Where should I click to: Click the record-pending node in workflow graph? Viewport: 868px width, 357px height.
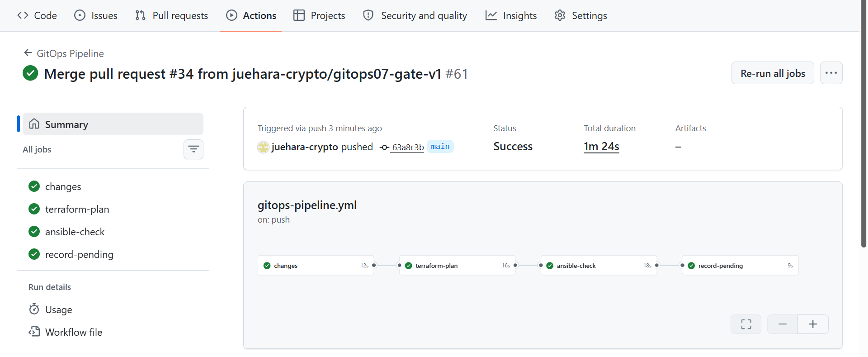coord(740,266)
